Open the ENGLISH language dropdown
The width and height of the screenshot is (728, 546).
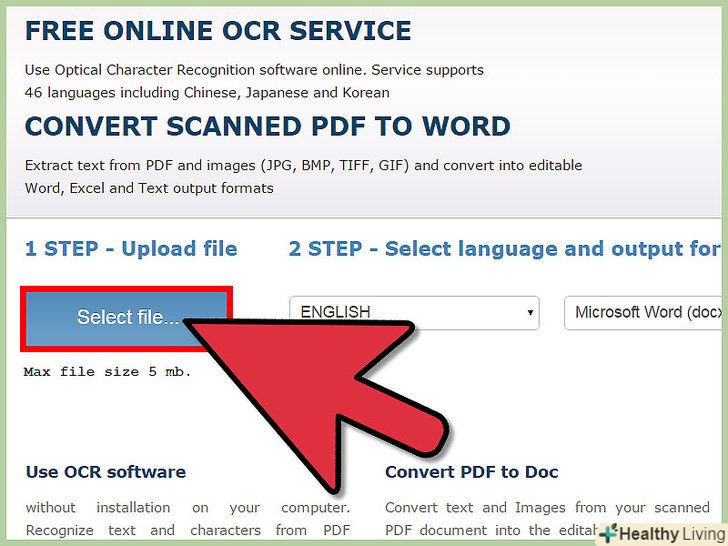[x=414, y=312]
